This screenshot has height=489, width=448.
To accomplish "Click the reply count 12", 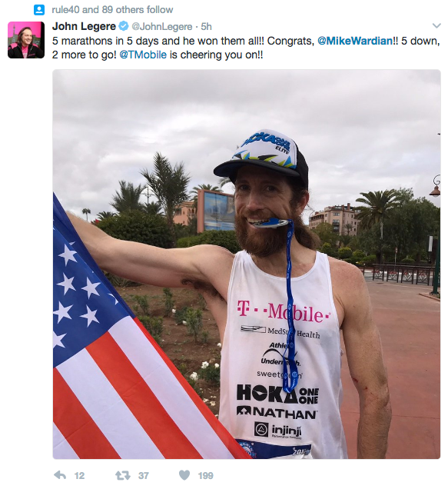I will point(79,476).
